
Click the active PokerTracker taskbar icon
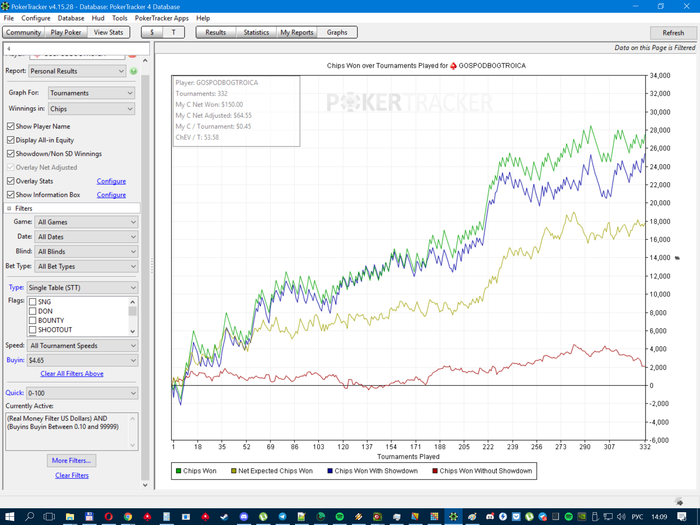tap(454, 517)
